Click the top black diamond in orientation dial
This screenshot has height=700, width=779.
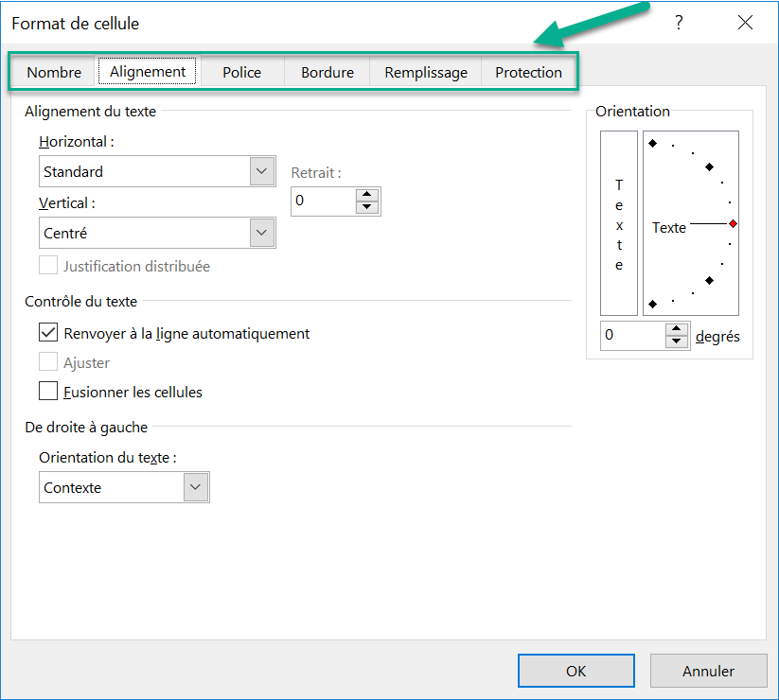tap(652, 144)
